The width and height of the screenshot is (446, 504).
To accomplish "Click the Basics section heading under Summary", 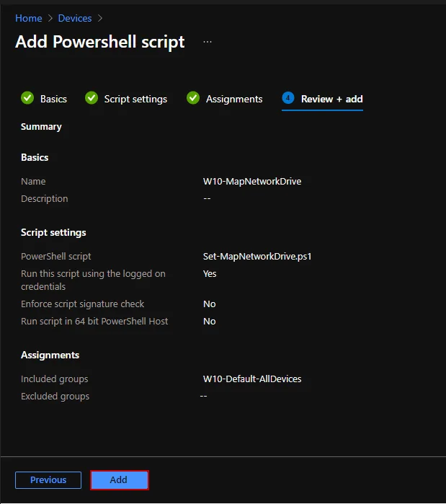I will pyautogui.click(x=35, y=157).
